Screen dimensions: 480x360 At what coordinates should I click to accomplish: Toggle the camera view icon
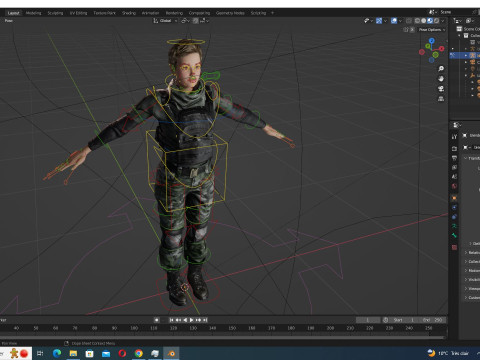tap(441, 89)
